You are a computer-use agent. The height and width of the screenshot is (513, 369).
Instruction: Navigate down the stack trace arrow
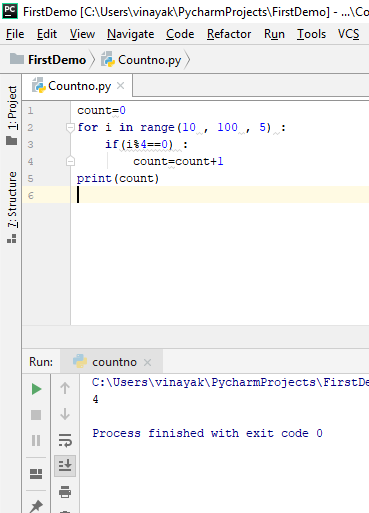tap(65, 414)
